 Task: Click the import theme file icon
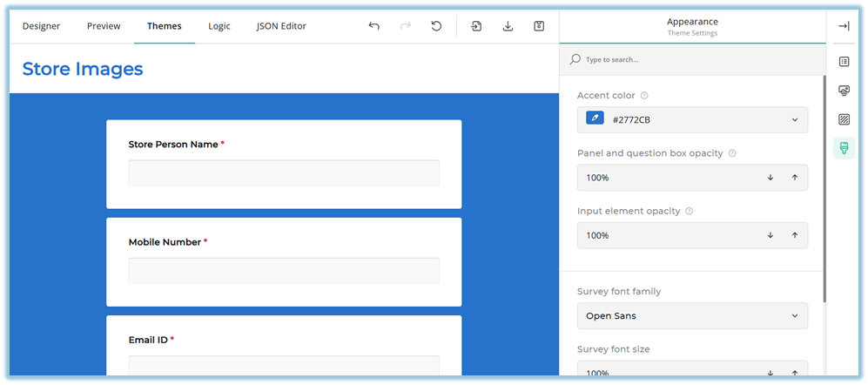click(476, 26)
